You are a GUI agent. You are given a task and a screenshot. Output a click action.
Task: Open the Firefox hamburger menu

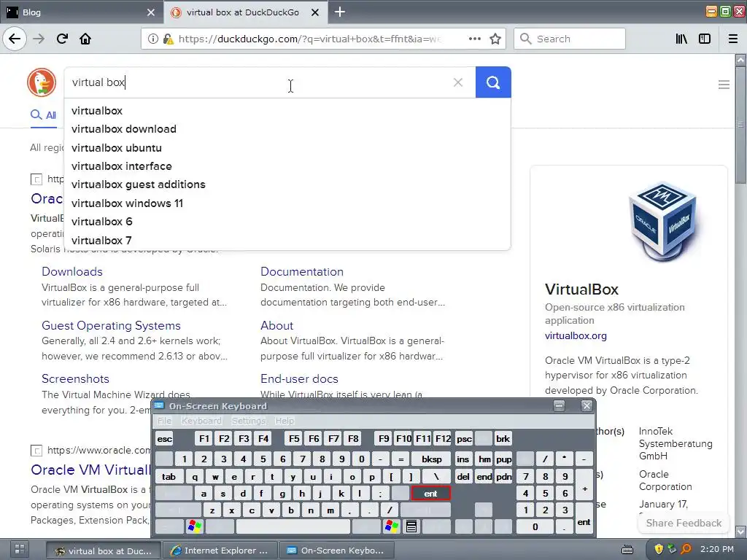(733, 39)
